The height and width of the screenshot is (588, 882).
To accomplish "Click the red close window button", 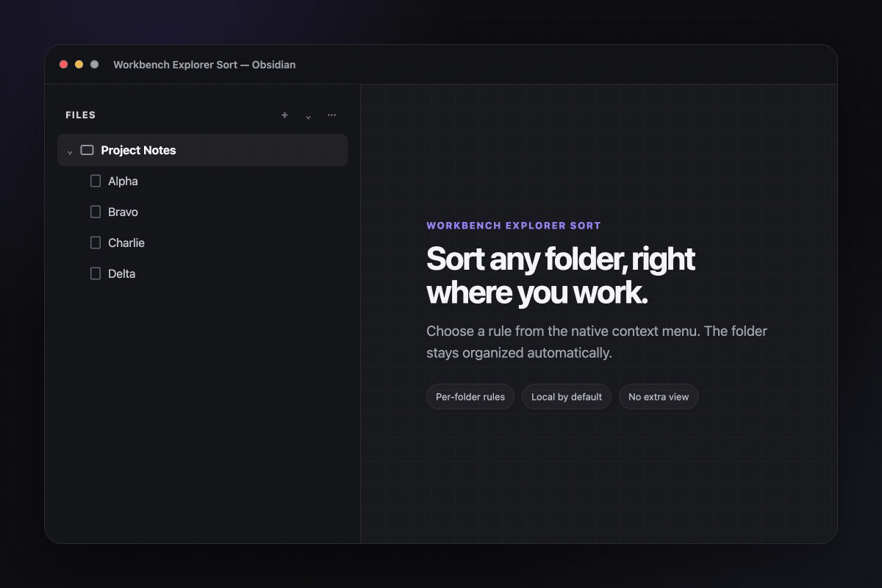I will coord(64,65).
